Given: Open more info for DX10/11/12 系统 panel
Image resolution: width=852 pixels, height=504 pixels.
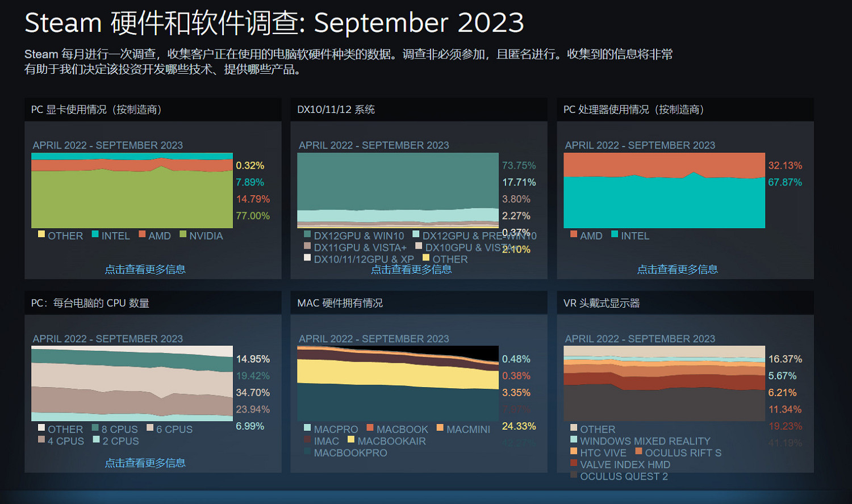Looking at the screenshot, I should point(412,269).
